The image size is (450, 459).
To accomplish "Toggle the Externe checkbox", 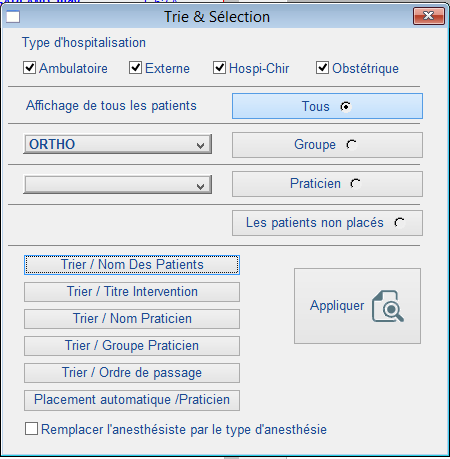I will click(x=135, y=68).
